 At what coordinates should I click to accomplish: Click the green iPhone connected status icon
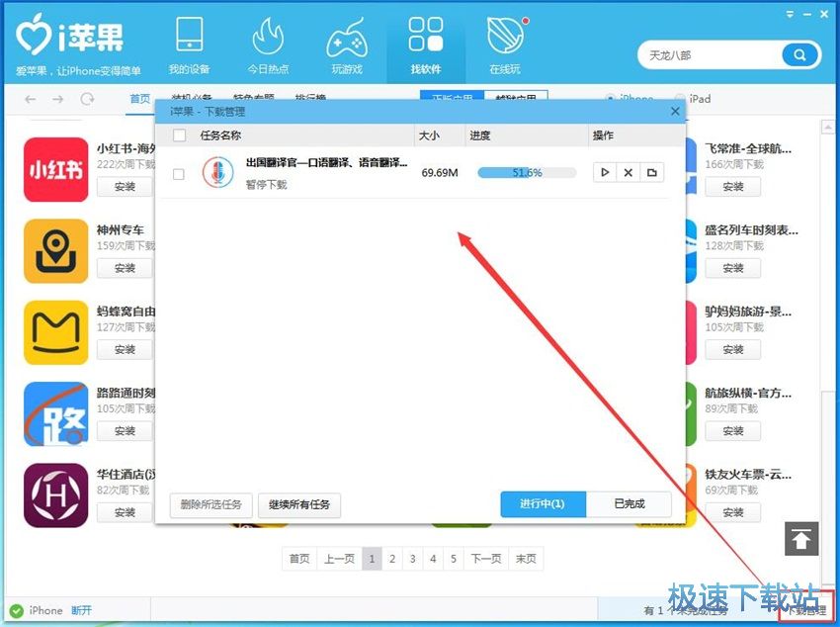(x=17, y=610)
